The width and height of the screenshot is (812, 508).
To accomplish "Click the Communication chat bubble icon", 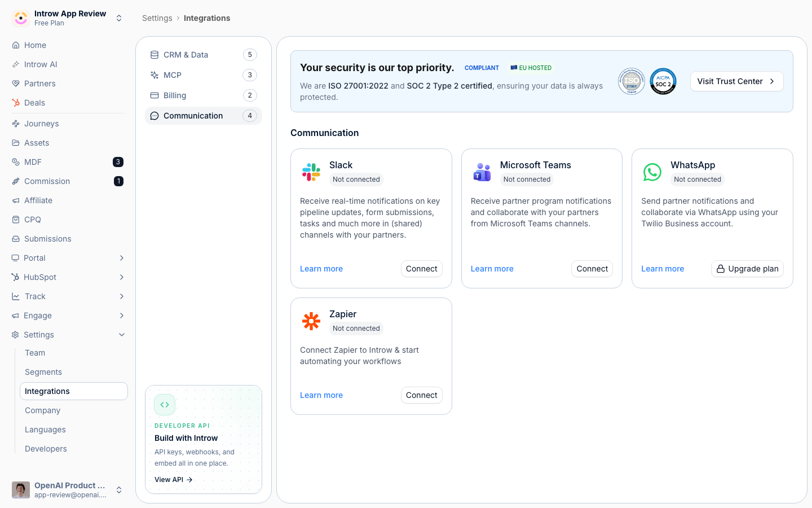I will [155, 116].
